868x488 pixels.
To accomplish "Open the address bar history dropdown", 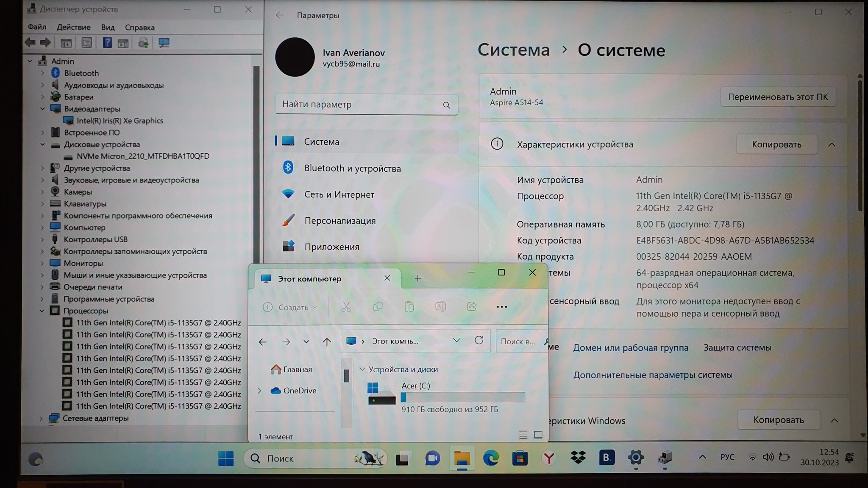I will (x=456, y=341).
